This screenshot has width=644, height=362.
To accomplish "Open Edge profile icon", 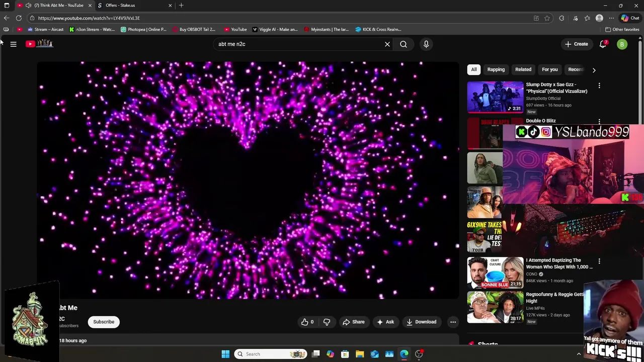I will (599, 18).
